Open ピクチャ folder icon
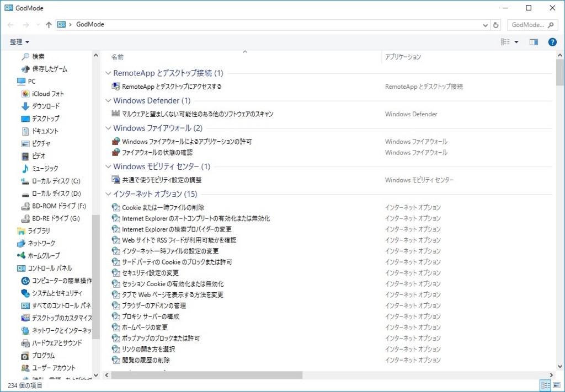The width and height of the screenshot is (565, 392). pos(25,144)
